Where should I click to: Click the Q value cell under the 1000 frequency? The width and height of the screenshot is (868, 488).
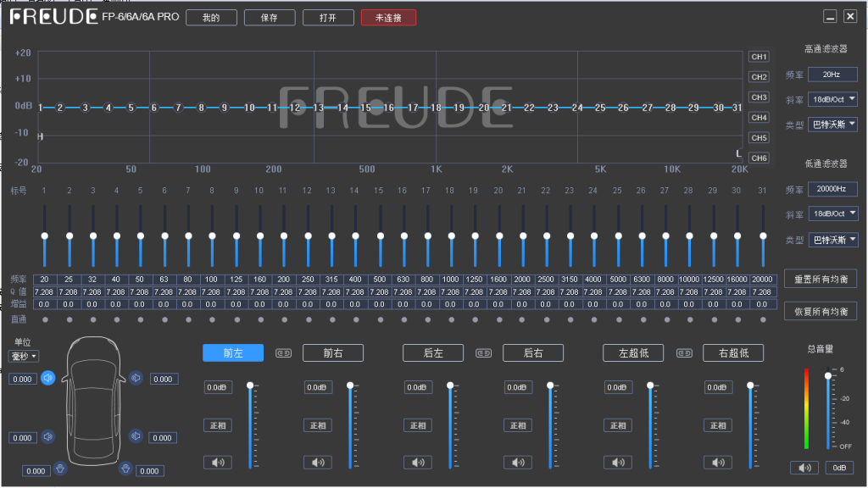(450, 291)
